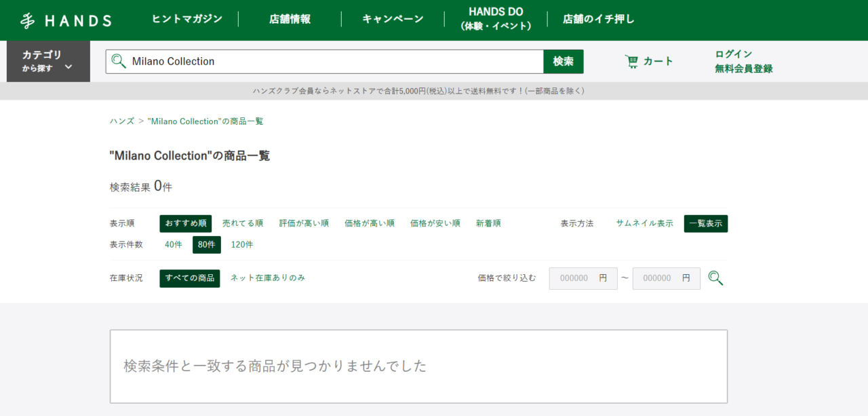Show 120件 per page
The height and width of the screenshot is (416, 868).
click(x=242, y=244)
